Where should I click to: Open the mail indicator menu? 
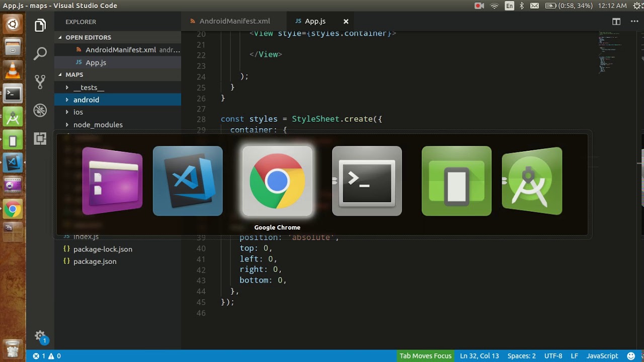coord(534,6)
